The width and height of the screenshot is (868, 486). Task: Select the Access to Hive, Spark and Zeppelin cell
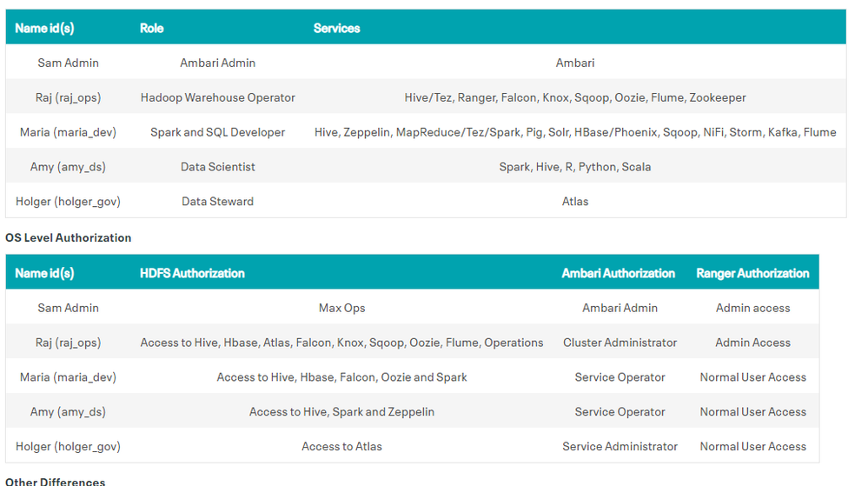pyautogui.click(x=341, y=411)
